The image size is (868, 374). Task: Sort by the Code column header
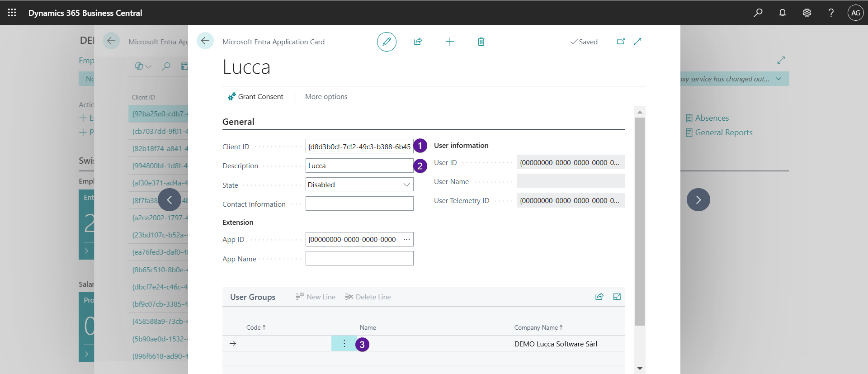[x=256, y=327]
